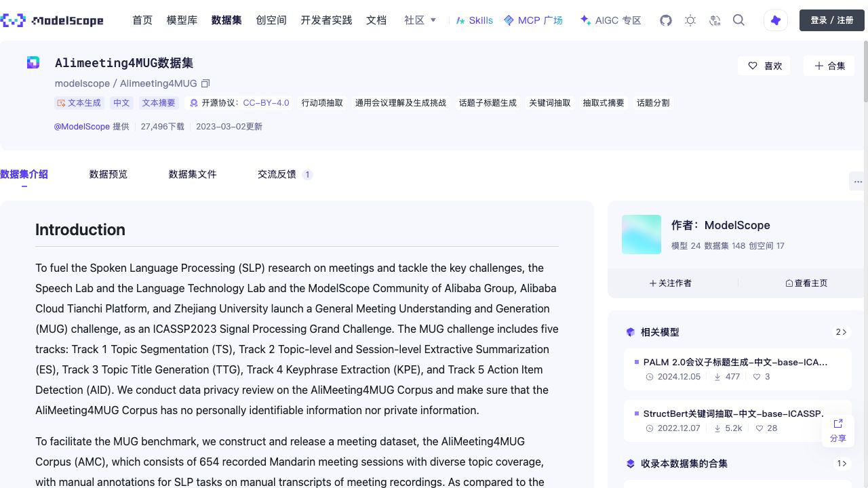
Task: Click the 文本生成 tag
Action: click(x=79, y=103)
